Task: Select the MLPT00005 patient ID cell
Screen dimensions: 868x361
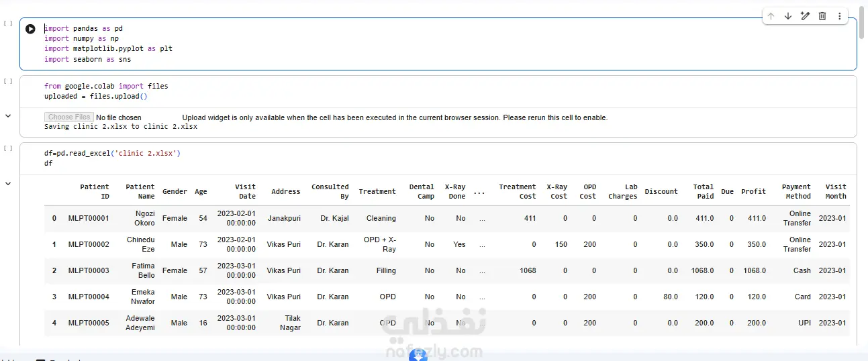Action: click(89, 323)
